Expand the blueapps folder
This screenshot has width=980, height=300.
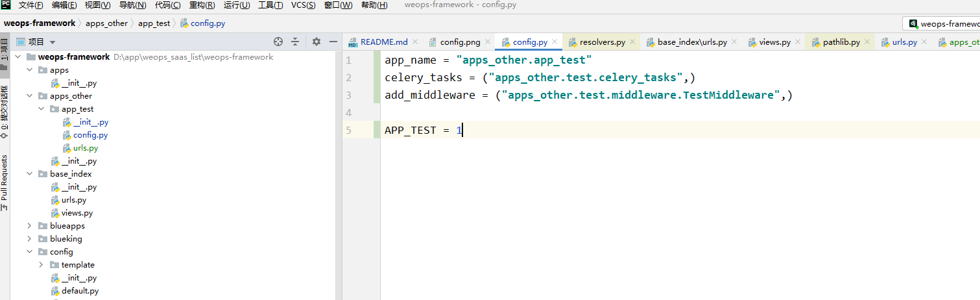click(x=30, y=226)
